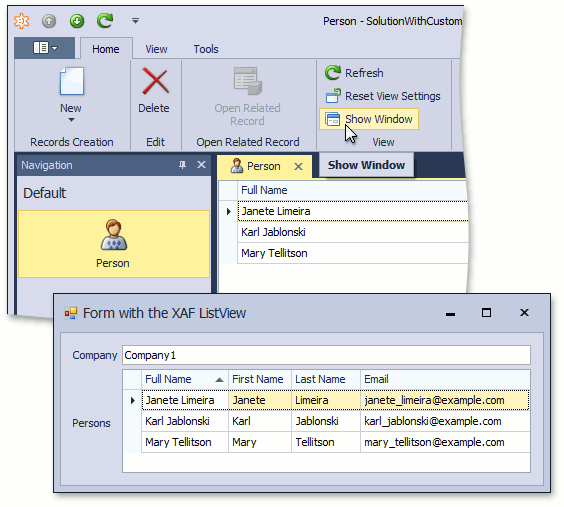Screen dimensions: 564x507
Task: Click the Company text field
Action: (326, 355)
